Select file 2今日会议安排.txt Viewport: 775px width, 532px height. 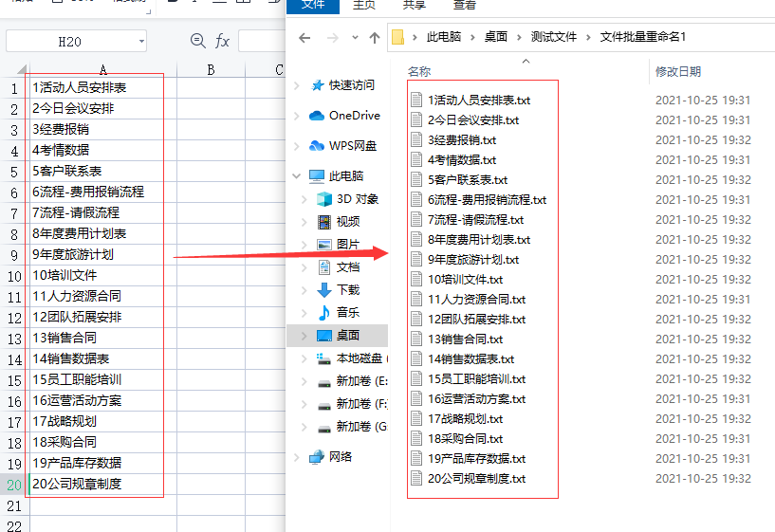[473, 120]
